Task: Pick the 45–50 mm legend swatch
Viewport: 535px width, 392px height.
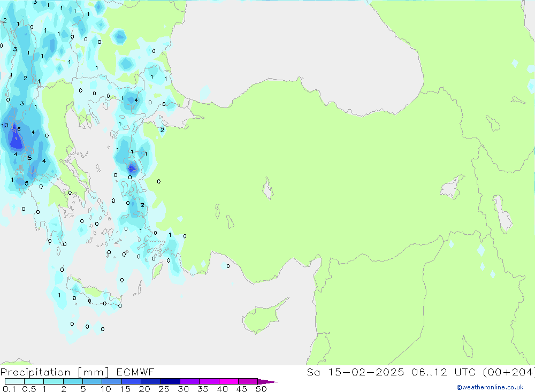Action: pos(248,381)
